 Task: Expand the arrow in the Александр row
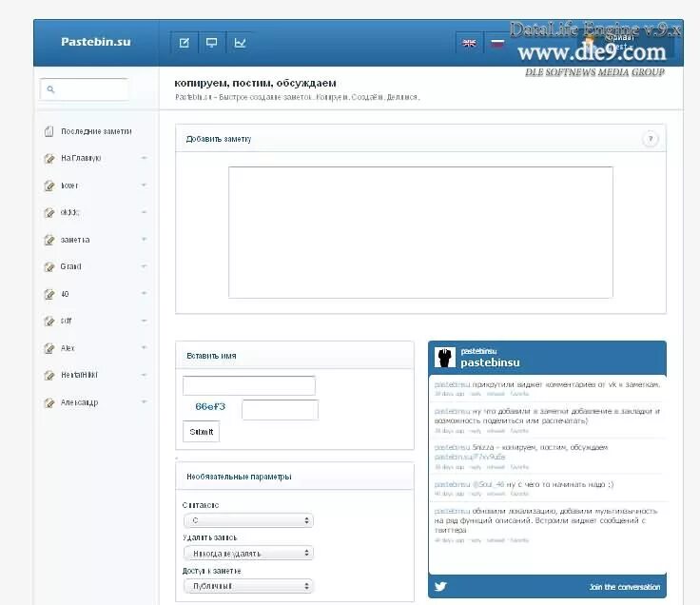click(x=144, y=401)
